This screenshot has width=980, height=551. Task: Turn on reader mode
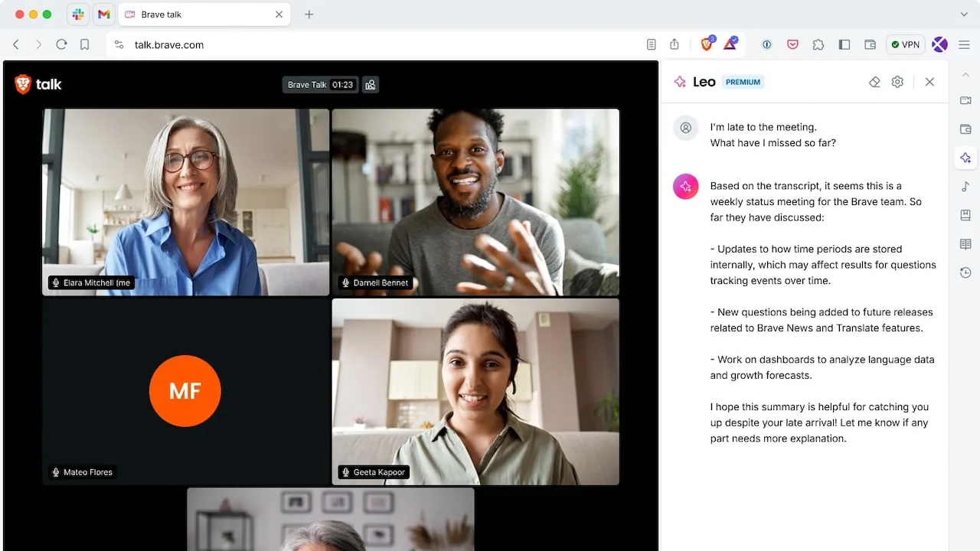[651, 45]
